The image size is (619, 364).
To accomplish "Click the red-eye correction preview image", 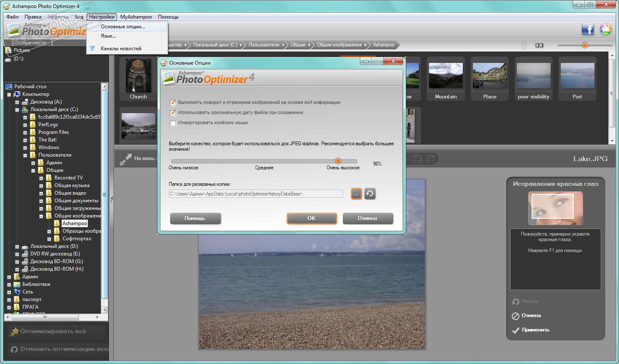I will pos(556,208).
